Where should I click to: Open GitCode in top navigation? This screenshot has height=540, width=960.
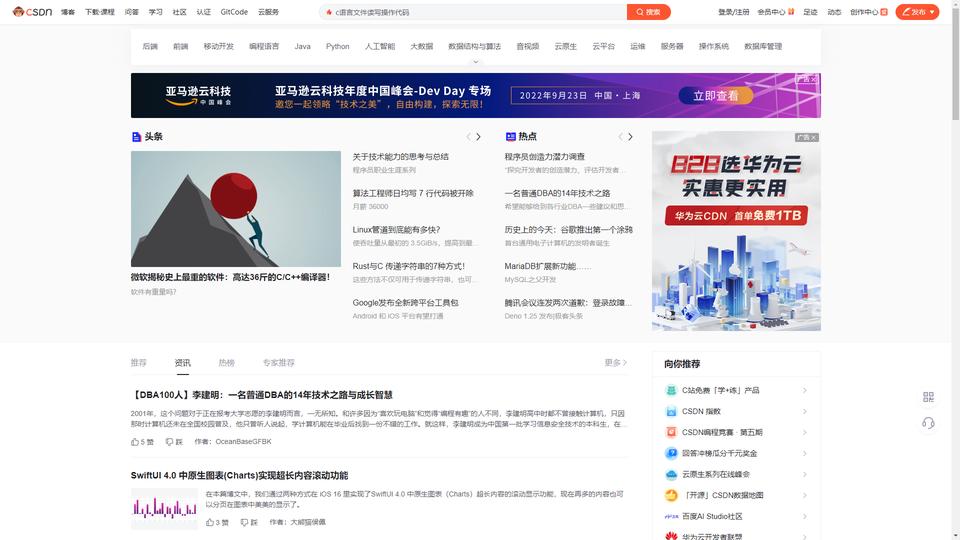234,12
